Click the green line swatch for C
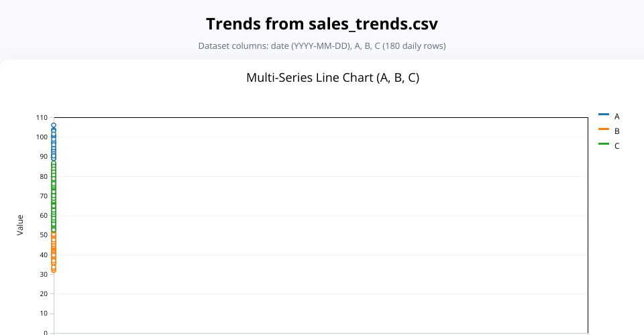The height and width of the screenshot is (335, 644). [x=604, y=145]
